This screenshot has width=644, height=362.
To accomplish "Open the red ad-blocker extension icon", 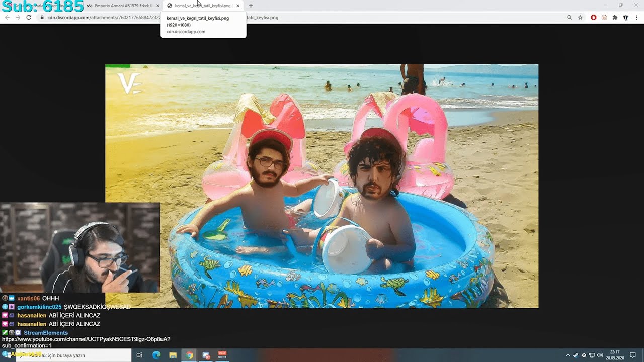I will [x=594, y=18].
